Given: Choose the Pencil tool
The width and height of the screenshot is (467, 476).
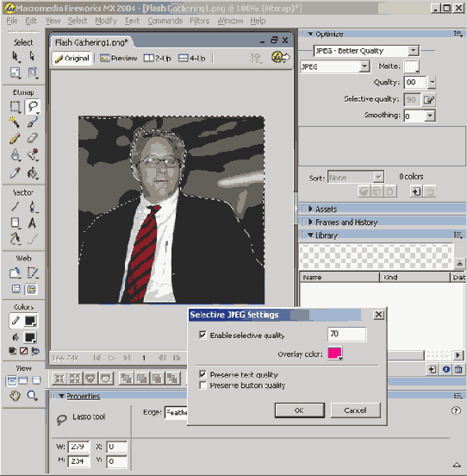Looking at the screenshot, I should 15,139.
